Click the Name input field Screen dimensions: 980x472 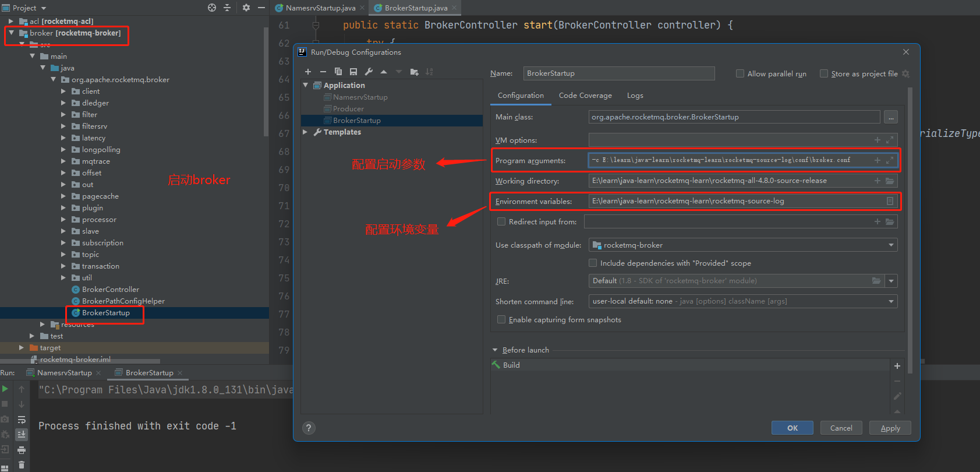point(619,73)
